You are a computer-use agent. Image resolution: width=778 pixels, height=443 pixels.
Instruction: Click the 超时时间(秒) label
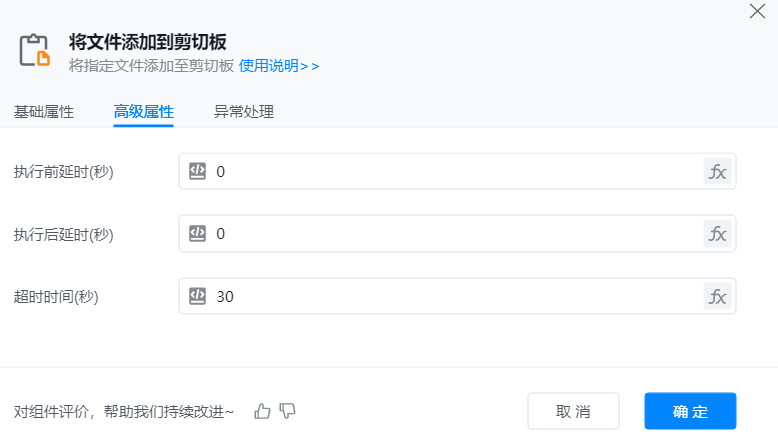[56, 297]
